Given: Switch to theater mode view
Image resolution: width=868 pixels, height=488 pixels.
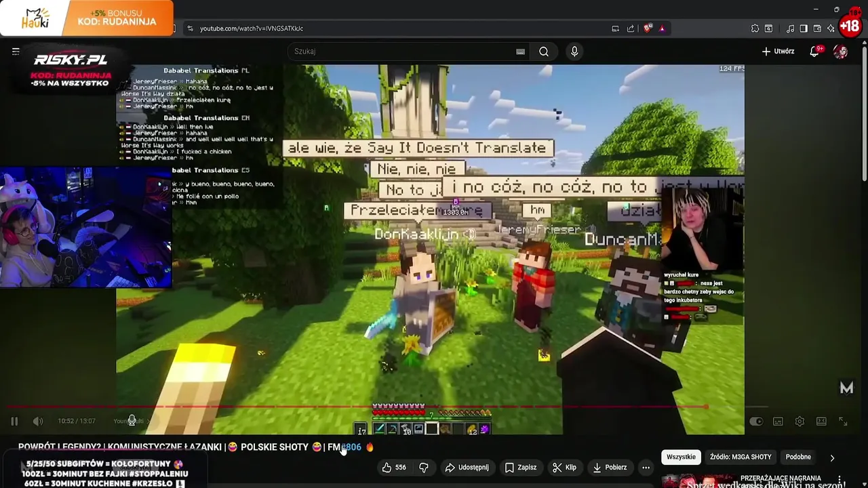Looking at the screenshot, I should click(x=821, y=421).
